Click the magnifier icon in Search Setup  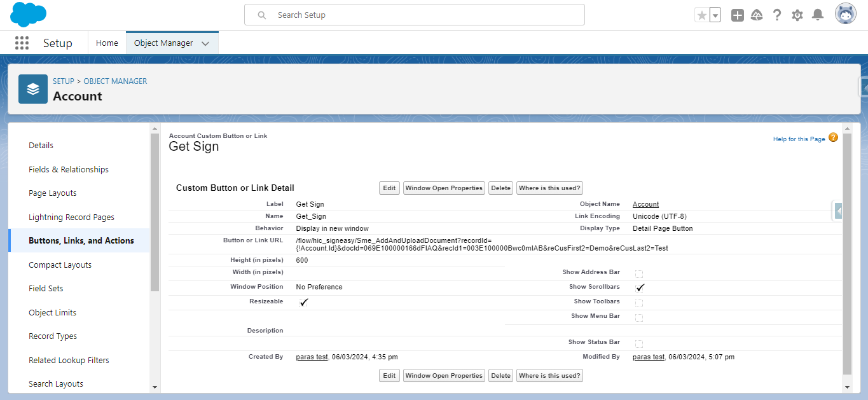coord(262,15)
